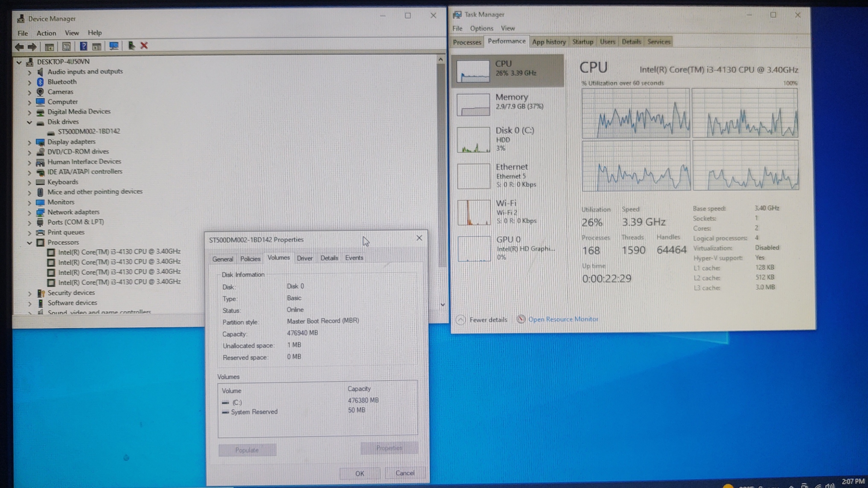Click OK in the Properties dialog

[360, 473]
